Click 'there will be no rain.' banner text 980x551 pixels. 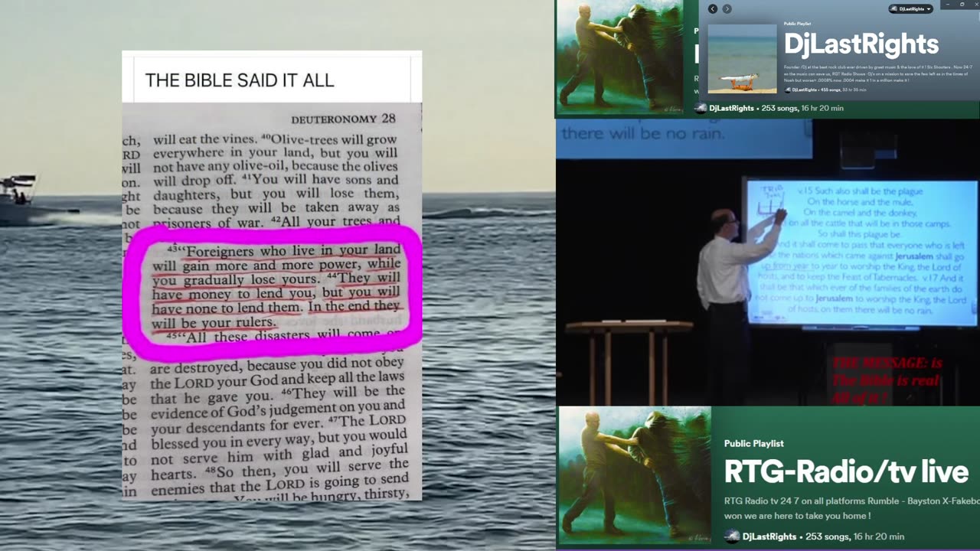pyautogui.click(x=642, y=133)
